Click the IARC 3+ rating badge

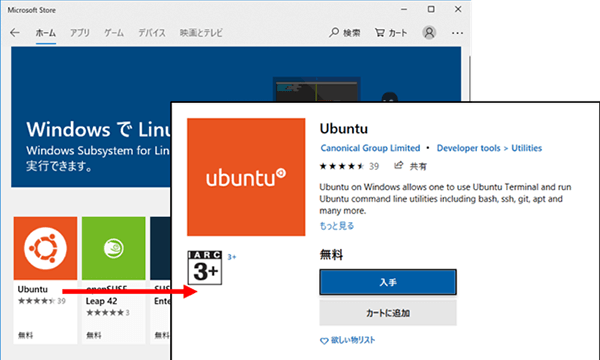click(205, 267)
